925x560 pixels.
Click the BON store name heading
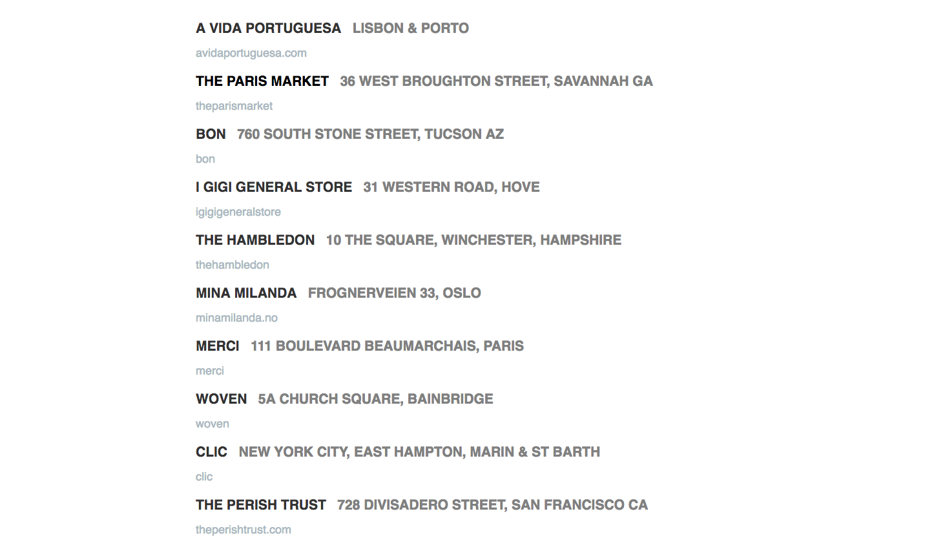[x=211, y=134]
